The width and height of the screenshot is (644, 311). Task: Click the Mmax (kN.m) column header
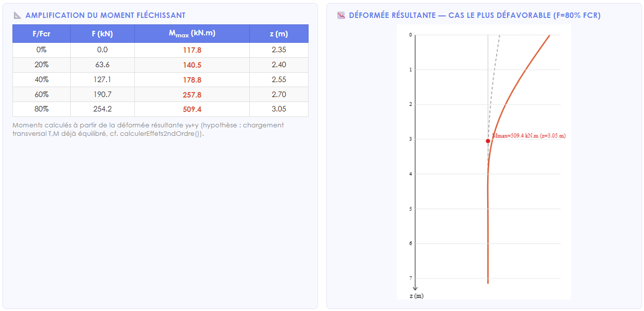click(x=192, y=34)
